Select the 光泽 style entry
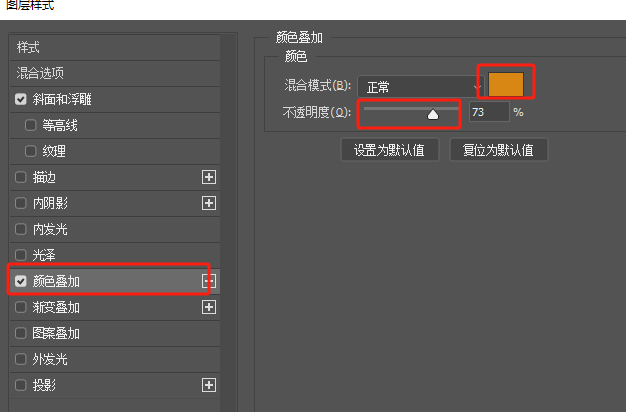 115,255
